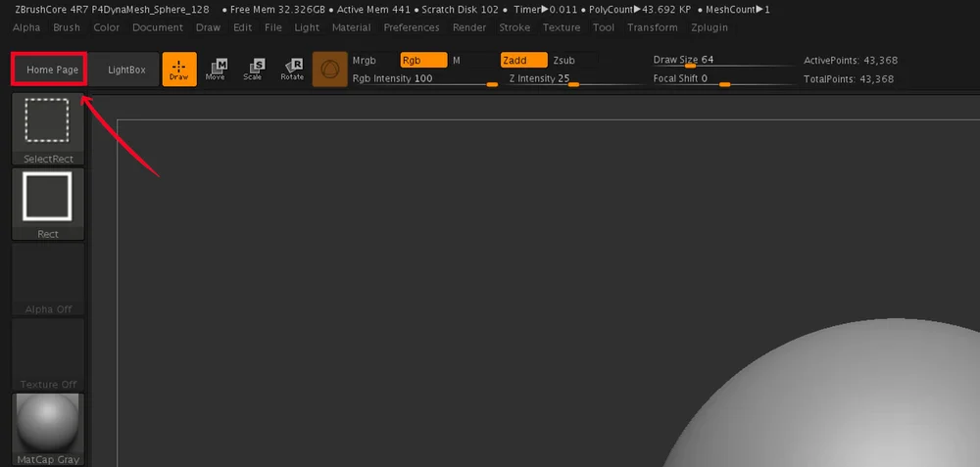The height and width of the screenshot is (467, 980).
Task: Open the Texture Off selector
Action: coord(48,354)
